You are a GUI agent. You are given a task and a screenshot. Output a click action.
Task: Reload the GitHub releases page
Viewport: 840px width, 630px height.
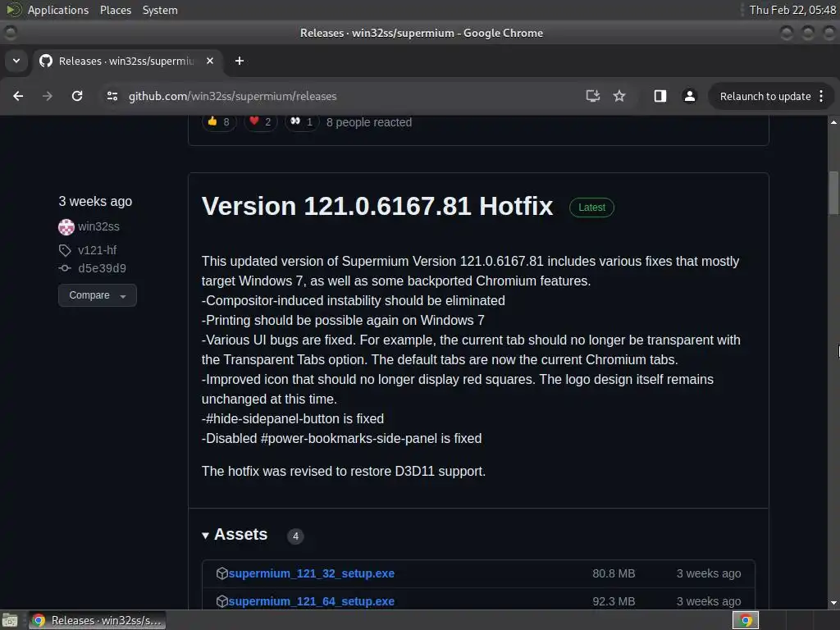coord(77,96)
